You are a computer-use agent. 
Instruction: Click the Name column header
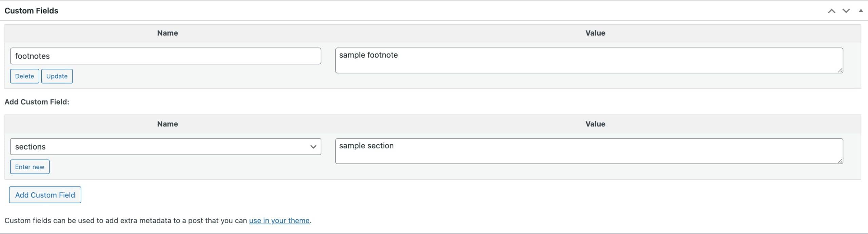point(167,33)
